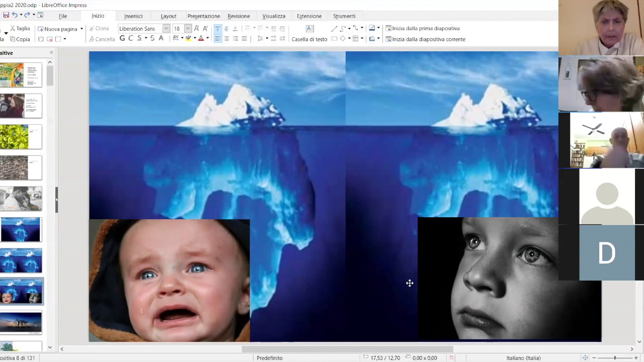Align text right
The width and height of the screenshot is (644, 362).
click(x=235, y=39)
